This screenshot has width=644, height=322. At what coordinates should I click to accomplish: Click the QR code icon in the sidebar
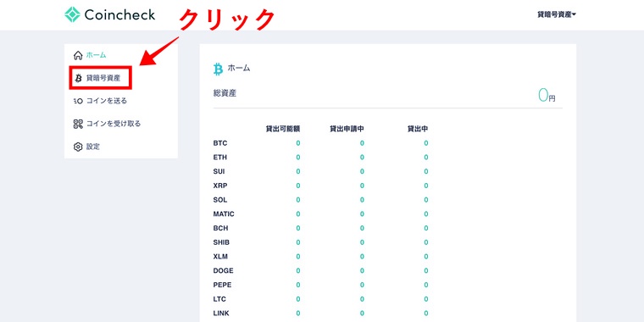(78, 124)
